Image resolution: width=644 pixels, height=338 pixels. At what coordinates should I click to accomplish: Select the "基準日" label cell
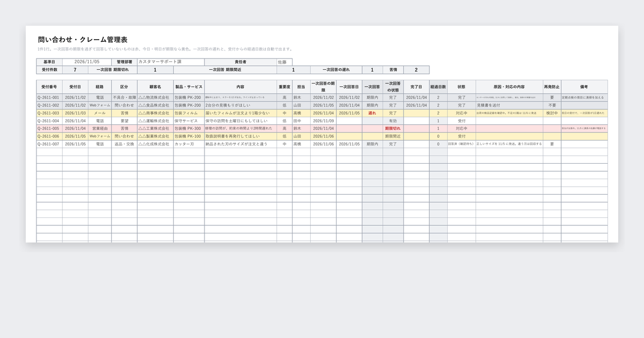49,62
